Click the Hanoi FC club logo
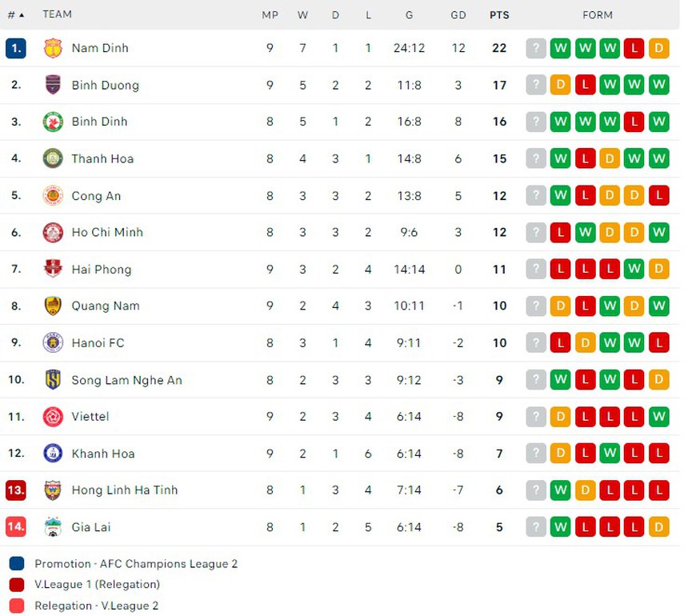Image resolution: width=688 pixels, height=616 pixels. [x=53, y=342]
